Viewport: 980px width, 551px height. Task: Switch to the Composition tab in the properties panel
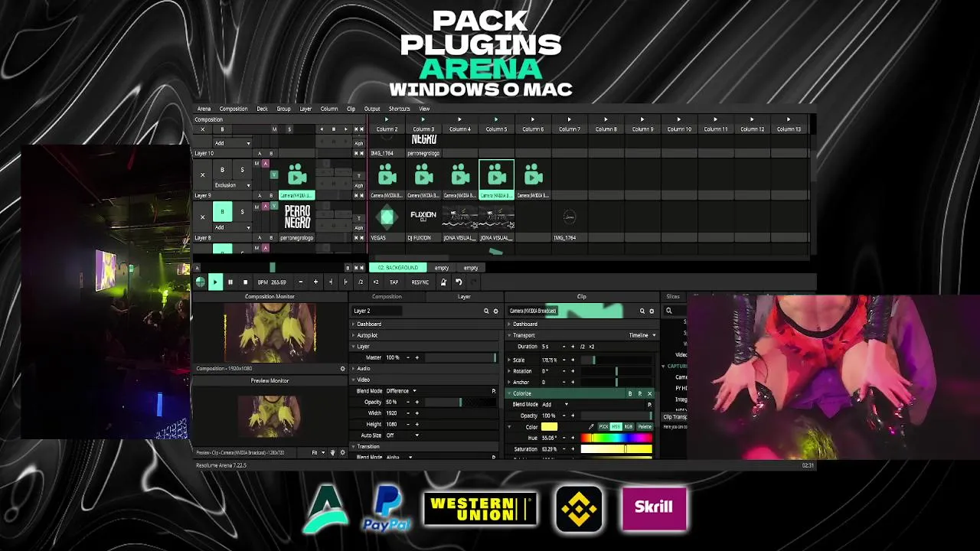tap(387, 297)
